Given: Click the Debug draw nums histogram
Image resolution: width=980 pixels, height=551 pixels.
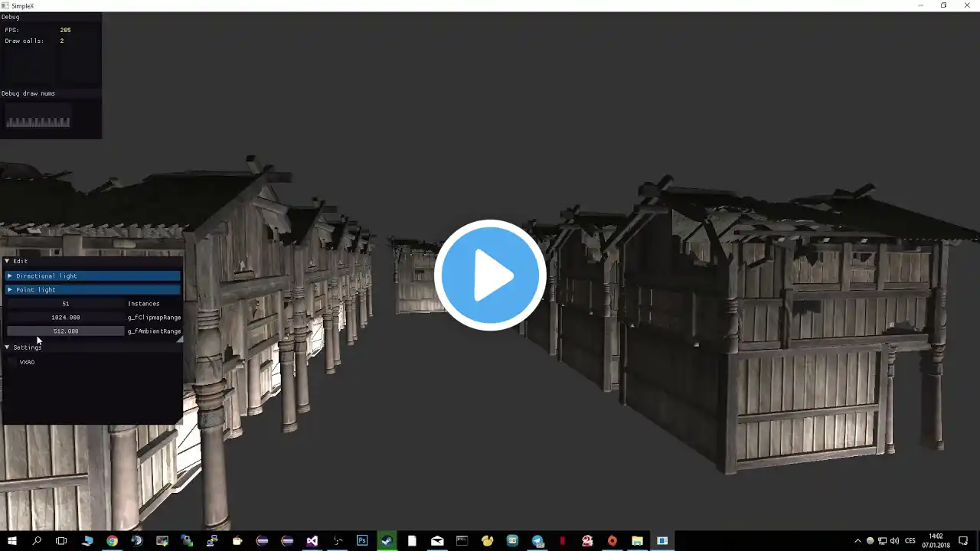Looking at the screenshot, I should [x=38, y=116].
